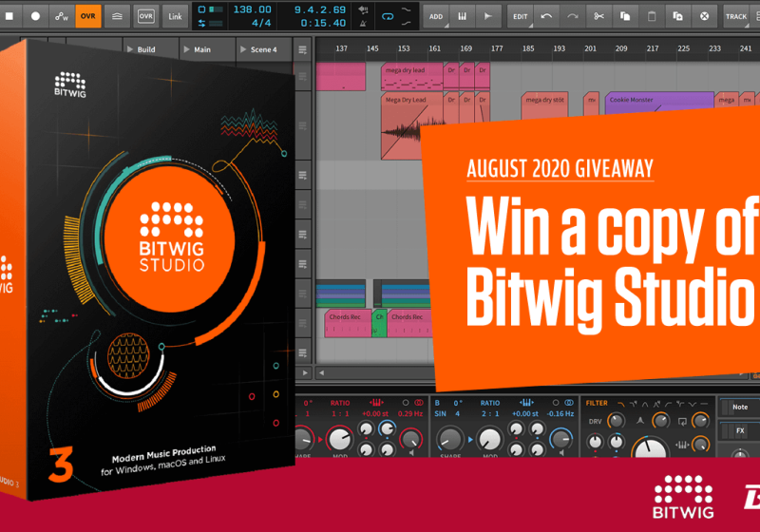Image resolution: width=760 pixels, height=532 pixels.
Task: Click the tempo field showing 138.00
Action: [x=245, y=9]
